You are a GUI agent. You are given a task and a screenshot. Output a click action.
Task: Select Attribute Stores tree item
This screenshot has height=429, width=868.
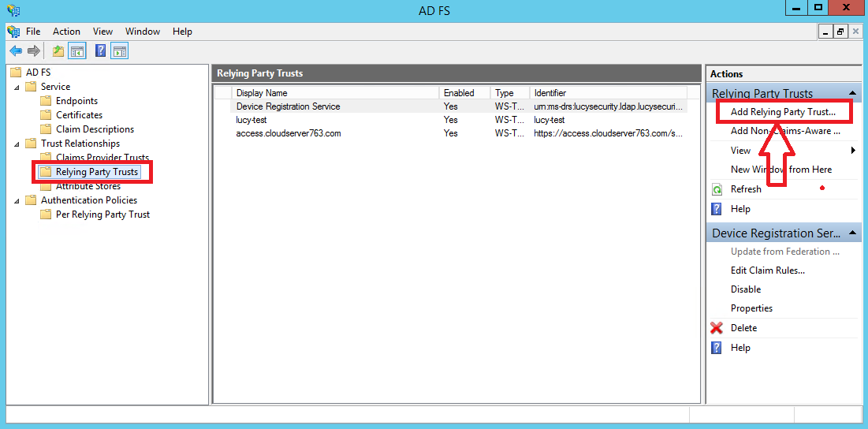[x=88, y=186]
